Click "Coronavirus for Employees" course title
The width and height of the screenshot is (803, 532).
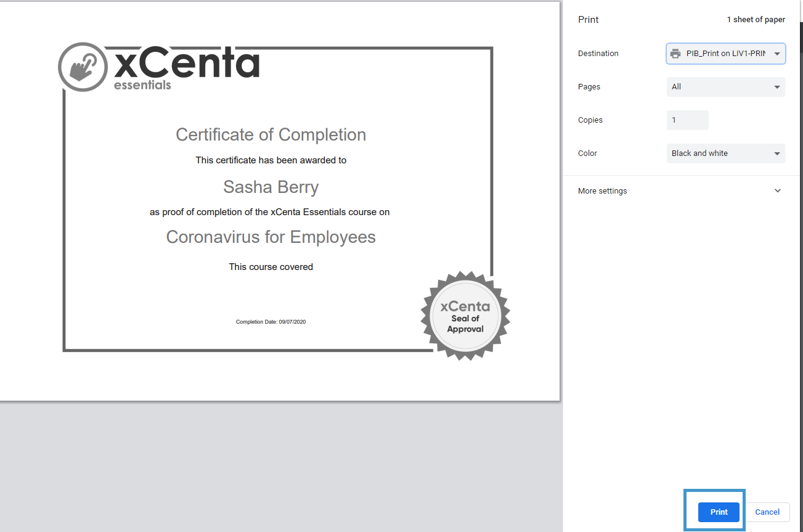point(271,237)
